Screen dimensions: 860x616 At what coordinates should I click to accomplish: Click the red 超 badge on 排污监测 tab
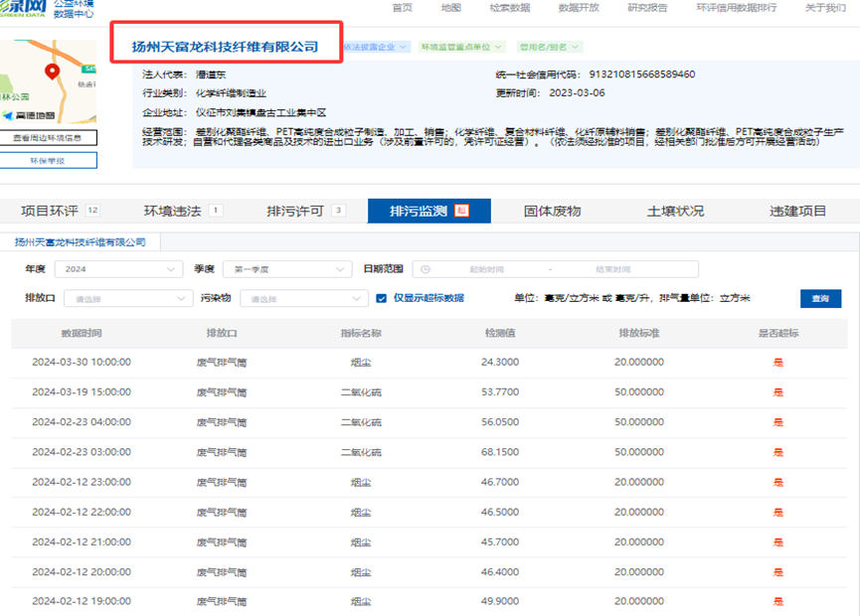(x=461, y=211)
